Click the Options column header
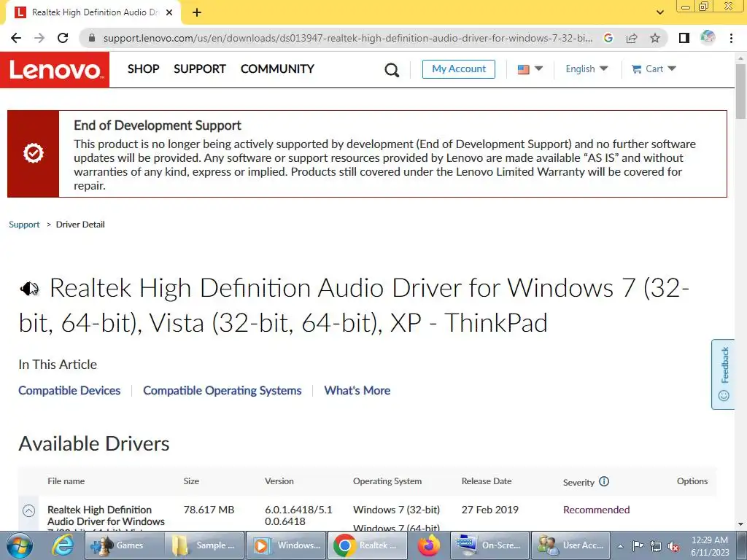The image size is (747, 560). 692,481
